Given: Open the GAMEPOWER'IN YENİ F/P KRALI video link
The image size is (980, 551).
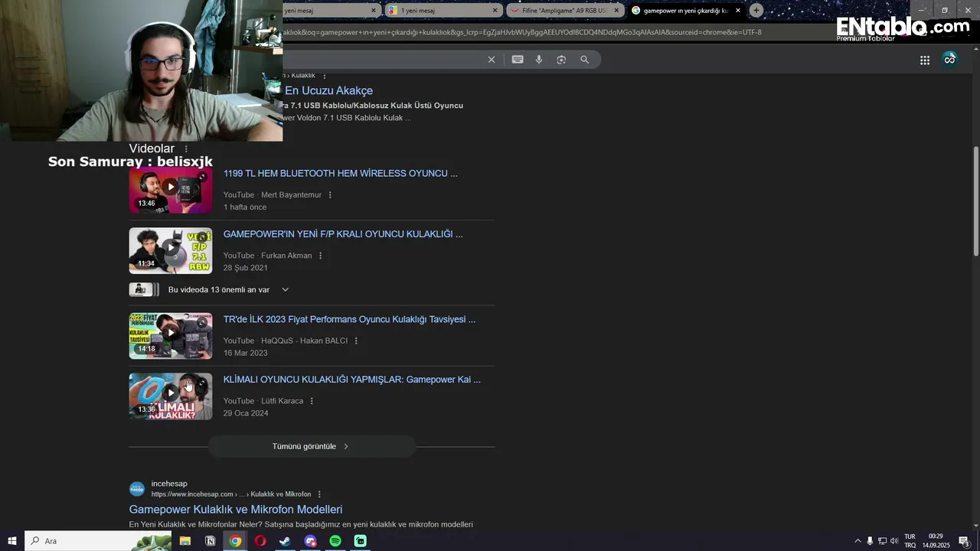Looking at the screenshot, I should pos(343,234).
